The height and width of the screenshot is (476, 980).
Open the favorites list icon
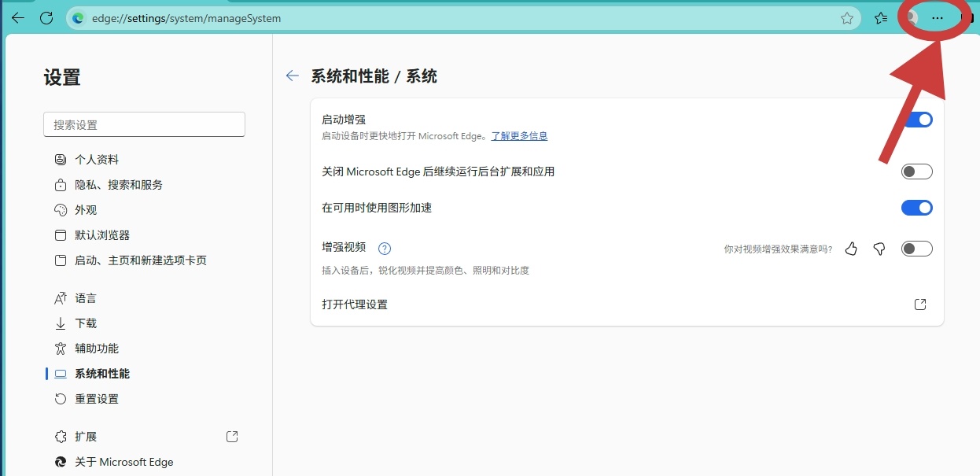coord(880,18)
